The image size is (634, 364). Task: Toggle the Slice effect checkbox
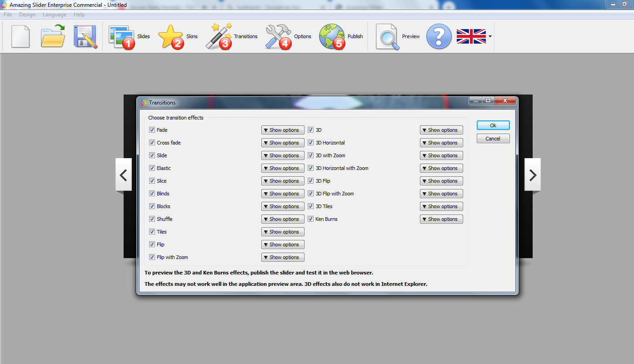tap(152, 181)
